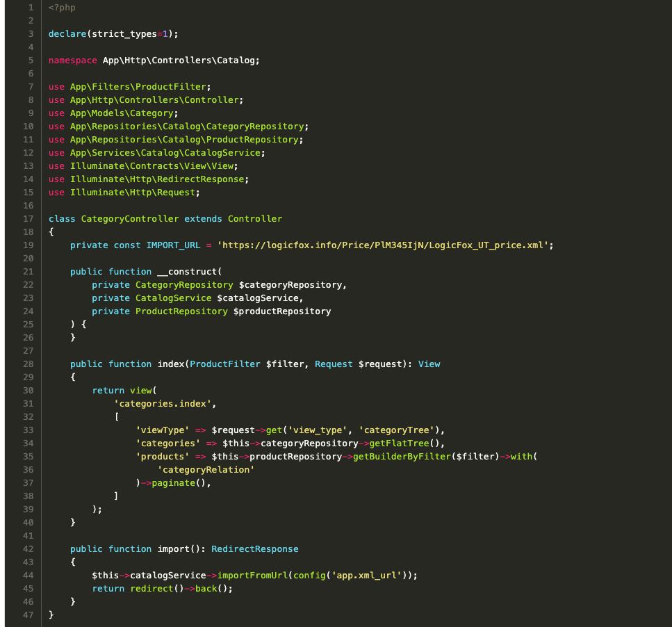Click the 'View' return type on line 28
Screen dimensions: 672x627
(429, 364)
